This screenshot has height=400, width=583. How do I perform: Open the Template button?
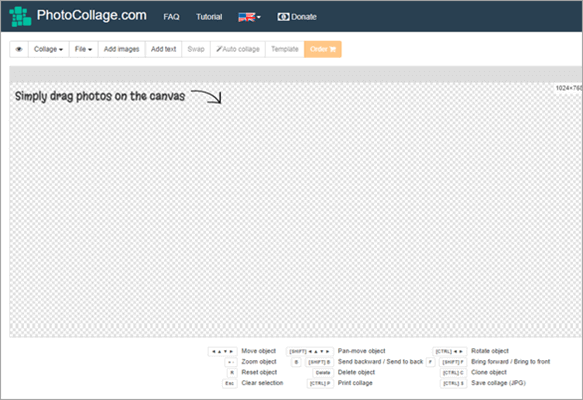point(285,49)
